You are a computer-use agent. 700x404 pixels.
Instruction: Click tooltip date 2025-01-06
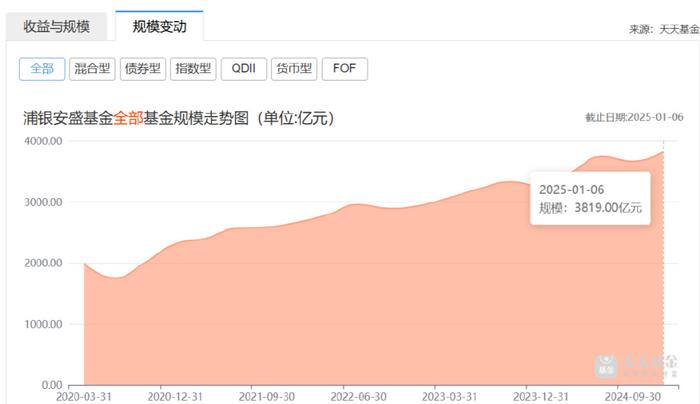(x=571, y=190)
